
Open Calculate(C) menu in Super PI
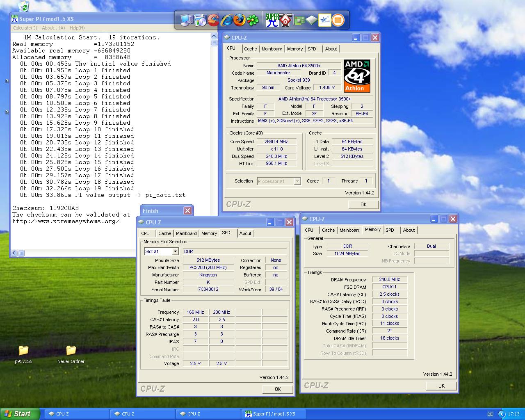pos(25,28)
